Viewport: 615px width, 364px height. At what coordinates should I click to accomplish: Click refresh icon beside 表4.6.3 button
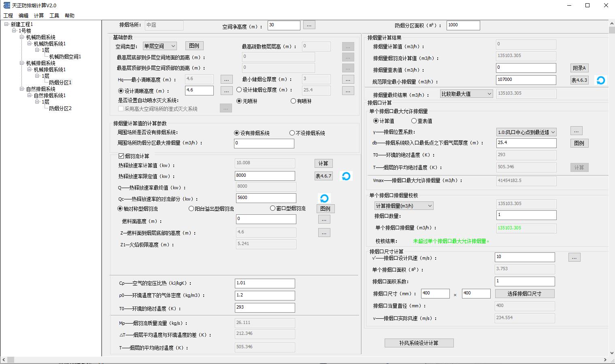(601, 80)
